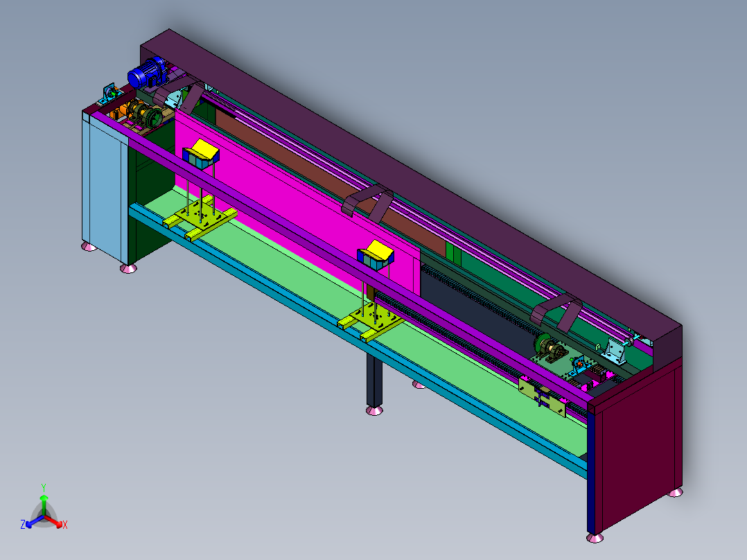Viewport: 747px width, 560px height.
Task: Pick the dark center support leg
Action: coord(374,380)
